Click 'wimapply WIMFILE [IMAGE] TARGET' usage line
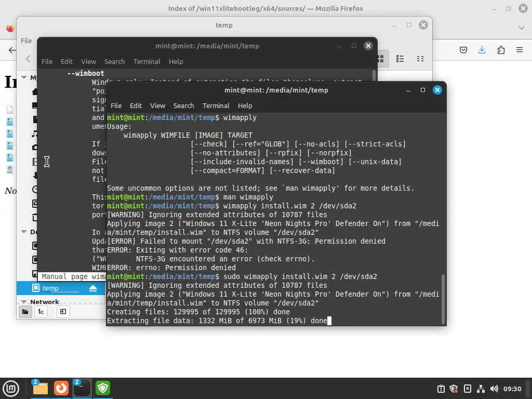This screenshot has height=399, width=532. coord(188,135)
